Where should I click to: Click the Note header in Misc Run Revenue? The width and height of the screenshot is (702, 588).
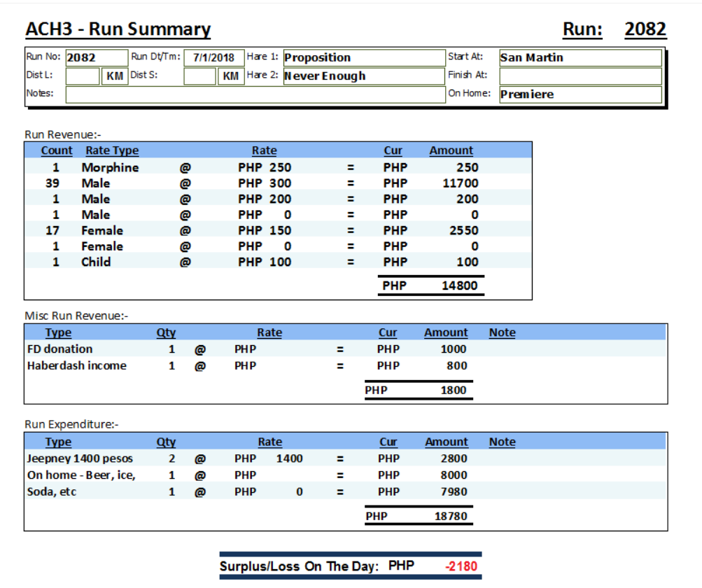click(502, 332)
